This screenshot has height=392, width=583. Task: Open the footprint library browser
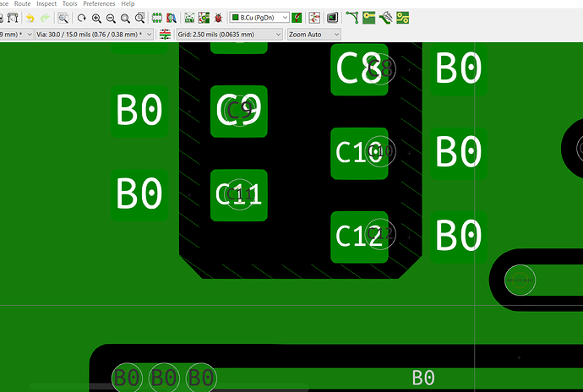tap(172, 18)
